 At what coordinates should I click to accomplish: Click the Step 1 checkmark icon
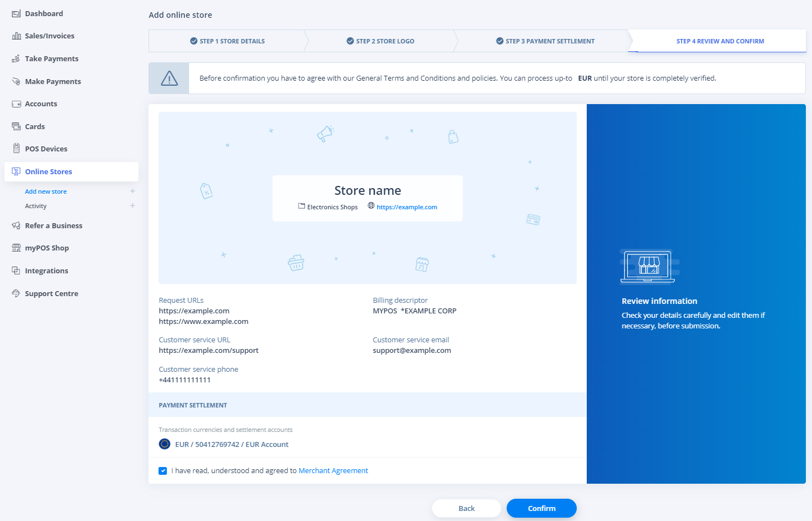tap(194, 41)
